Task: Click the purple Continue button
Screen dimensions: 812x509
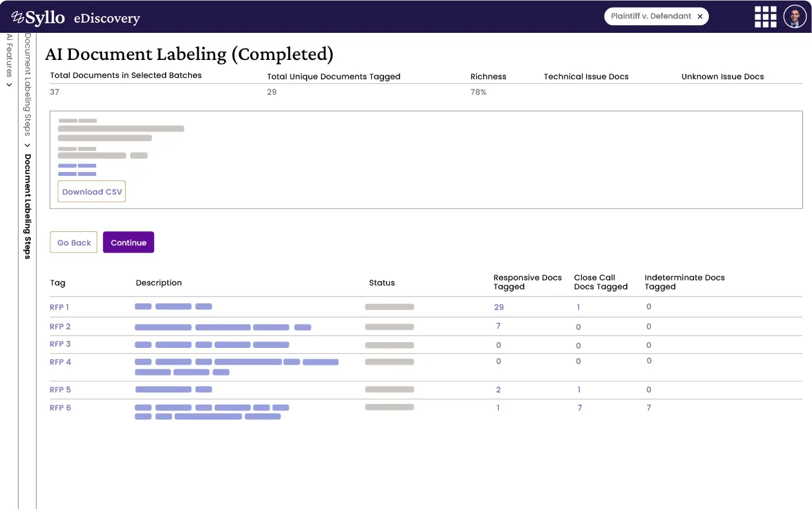Action: click(x=128, y=243)
